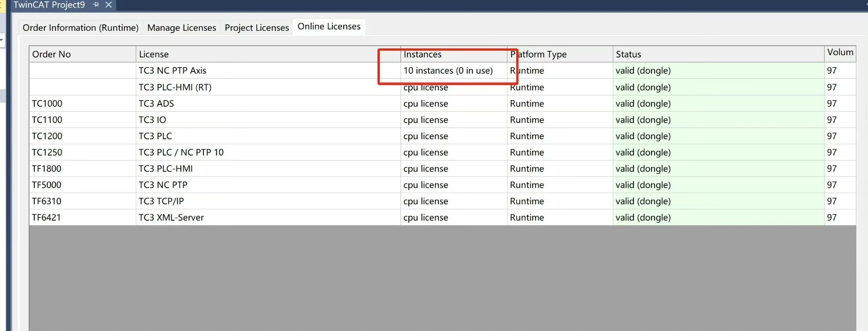Switch to the Manage Licenses tab

pos(182,28)
